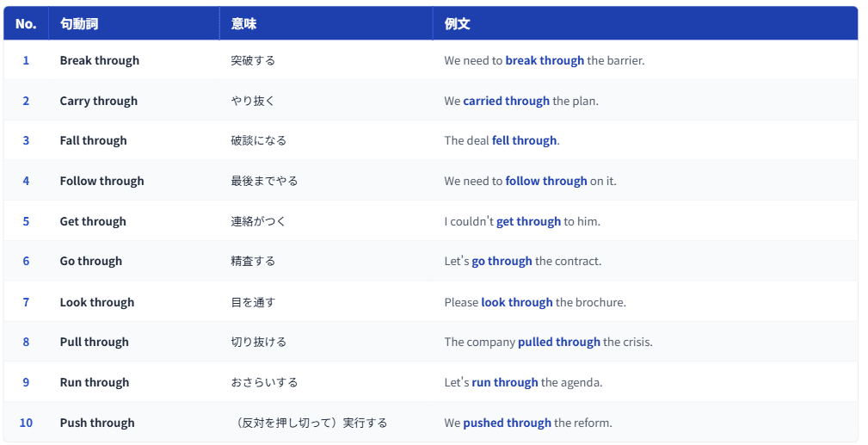Click 'go through' in the example sentence
This screenshot has height=445, width=868.
(502, 262)
